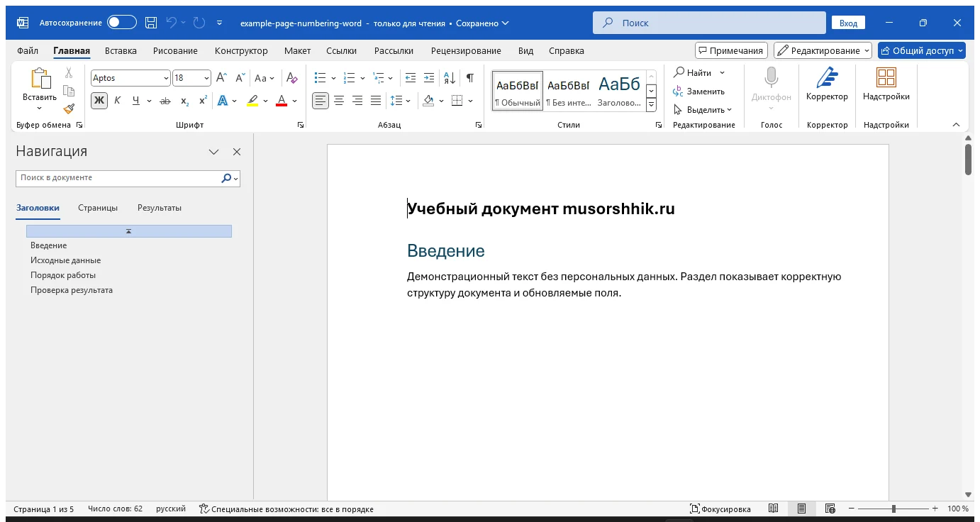Toggle the AutoSave switch
Viewport: 980px width, 522px height.
coord(122,23)
